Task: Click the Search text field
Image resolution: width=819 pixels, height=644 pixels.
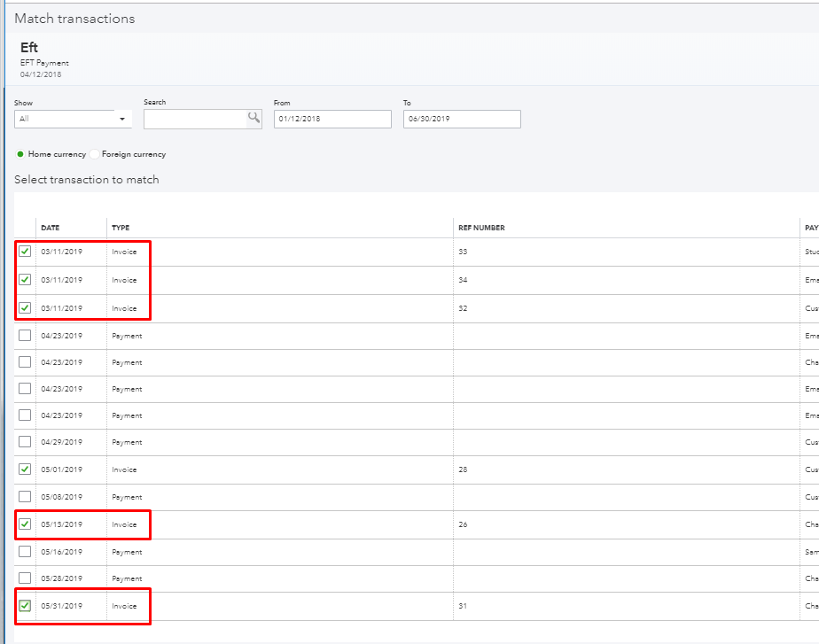Action: coord(195,119)
